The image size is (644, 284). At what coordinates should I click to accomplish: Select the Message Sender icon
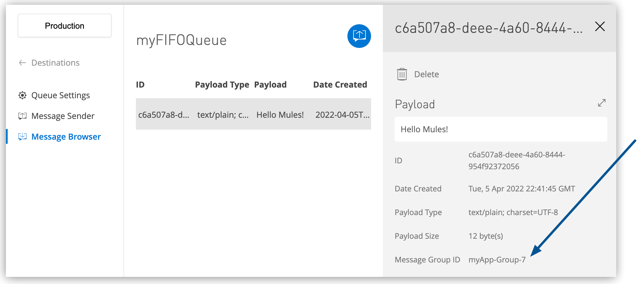click(22, 116)
